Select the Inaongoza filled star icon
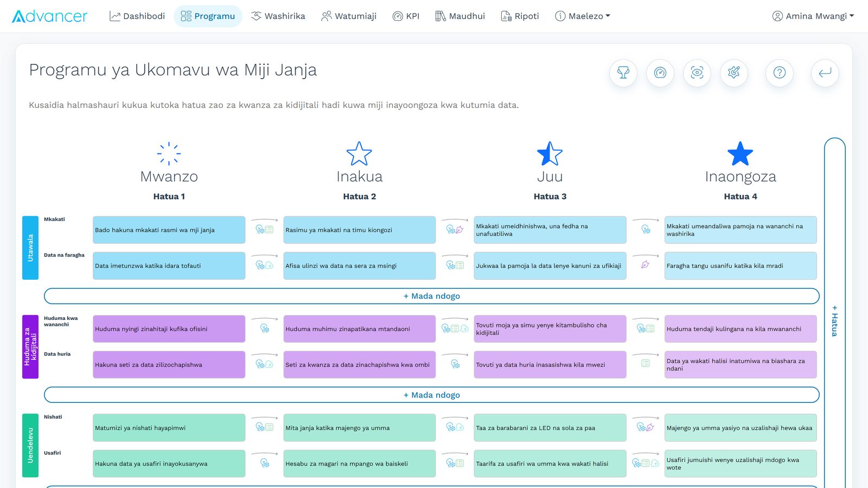The image size is (868, 488). point(740,153)
